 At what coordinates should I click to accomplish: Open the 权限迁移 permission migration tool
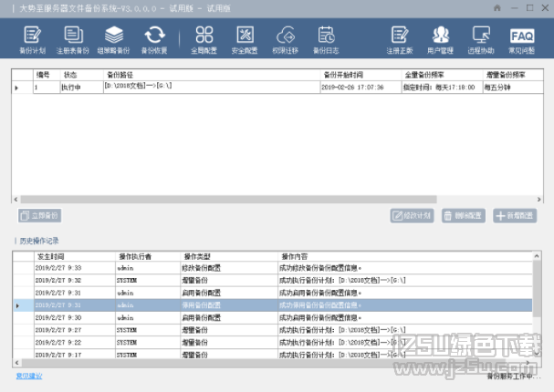pos(286,40)
